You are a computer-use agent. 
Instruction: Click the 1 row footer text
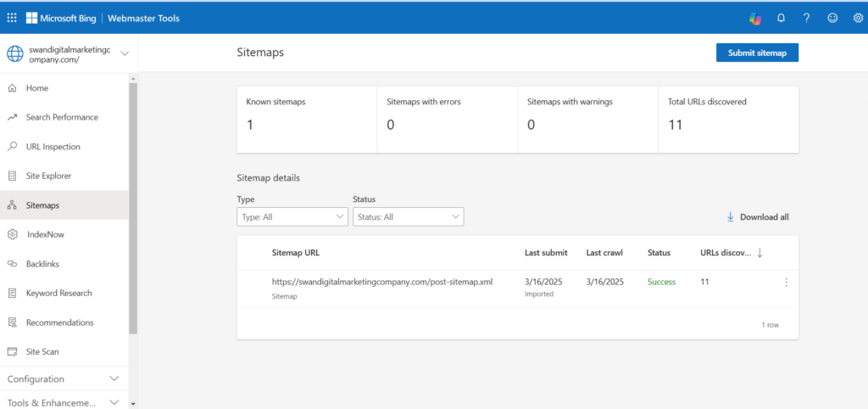(x=770, y=325)
